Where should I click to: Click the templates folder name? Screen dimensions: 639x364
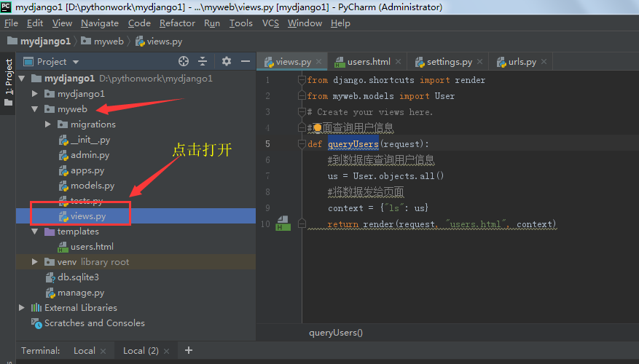[78, 232]
